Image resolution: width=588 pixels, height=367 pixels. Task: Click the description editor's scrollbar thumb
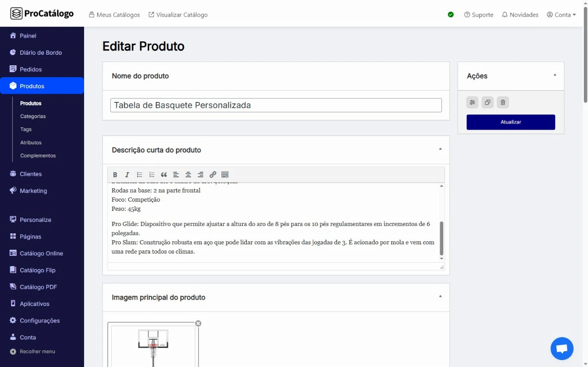pos(441,238)
